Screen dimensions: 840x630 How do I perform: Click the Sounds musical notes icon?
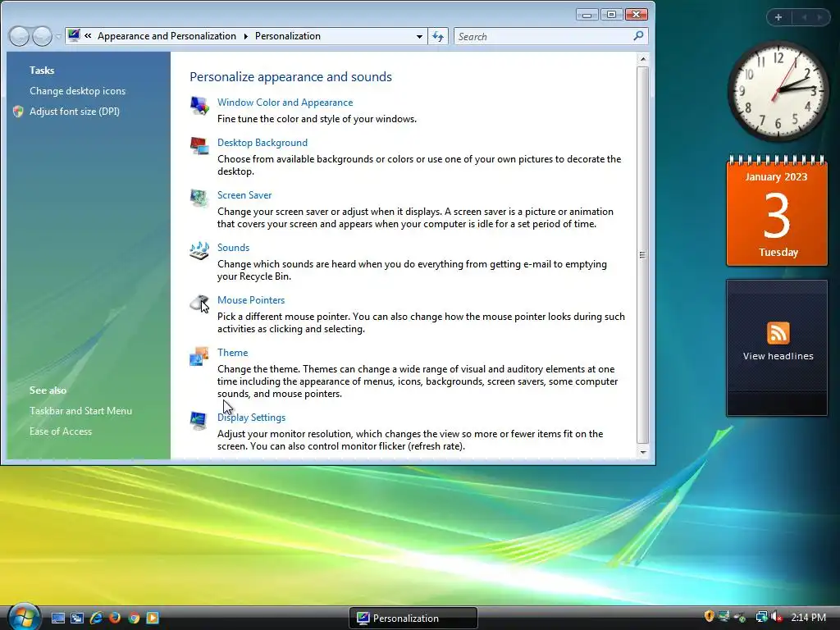[199, 250]
